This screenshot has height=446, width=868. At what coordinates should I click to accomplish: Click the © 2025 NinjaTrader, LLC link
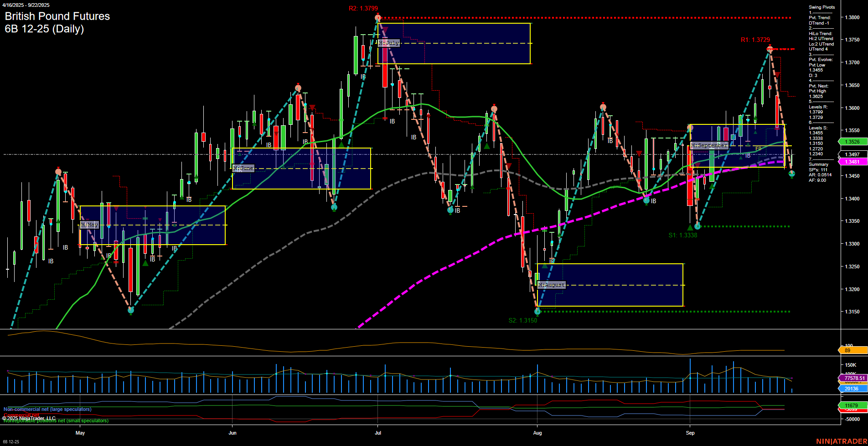click(29, 417)
